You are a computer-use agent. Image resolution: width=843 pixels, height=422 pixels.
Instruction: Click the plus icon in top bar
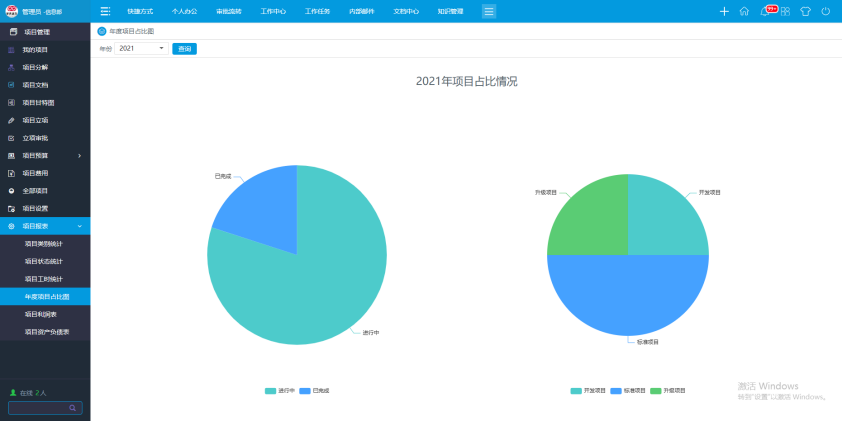click(724, 11)
